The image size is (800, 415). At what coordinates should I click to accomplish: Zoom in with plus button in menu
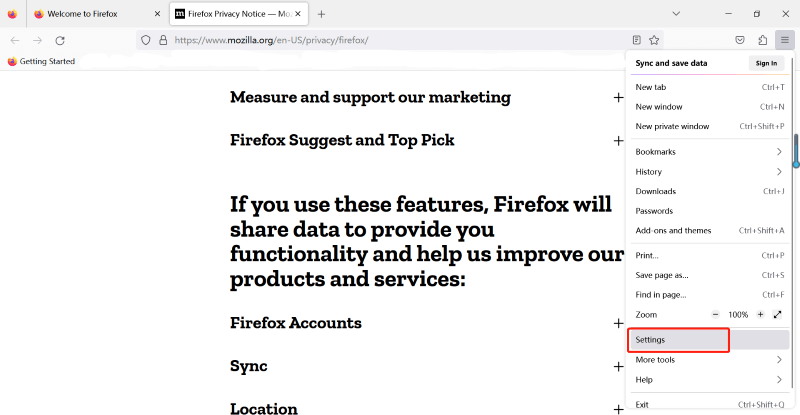pyautogui.click(x=760, y=314)
